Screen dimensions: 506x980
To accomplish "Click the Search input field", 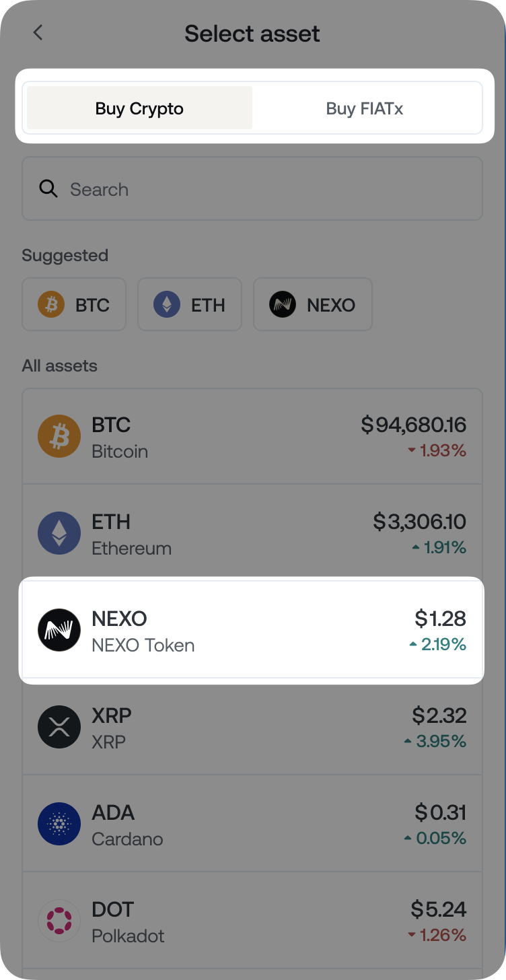I will point(252,189).
